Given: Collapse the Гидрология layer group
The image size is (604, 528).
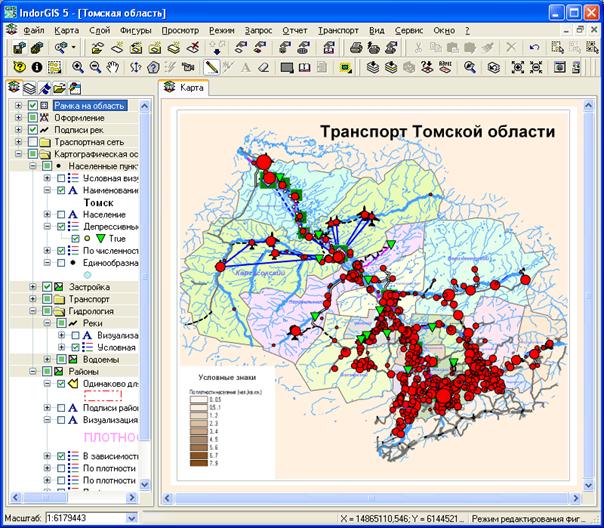Looking at the screenshot, I should (33, 312).
